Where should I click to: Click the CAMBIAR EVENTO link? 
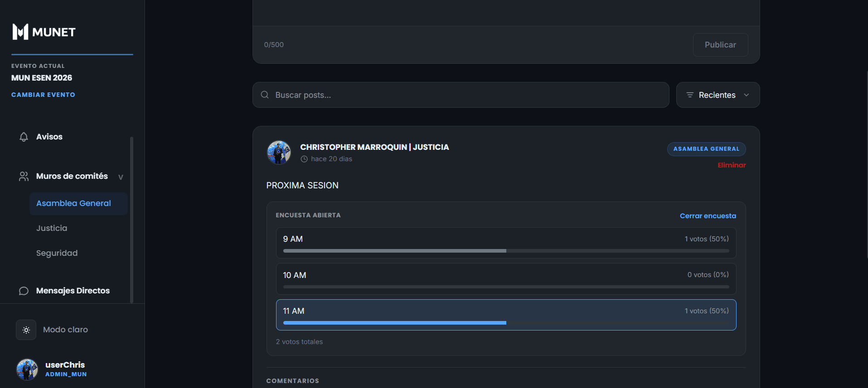[x=43, y=95]
